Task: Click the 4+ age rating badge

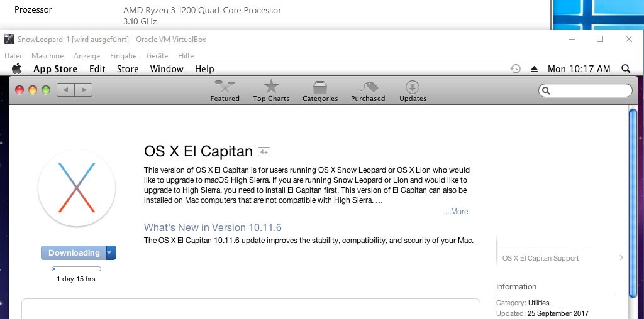Action: [x=264, y=152]
